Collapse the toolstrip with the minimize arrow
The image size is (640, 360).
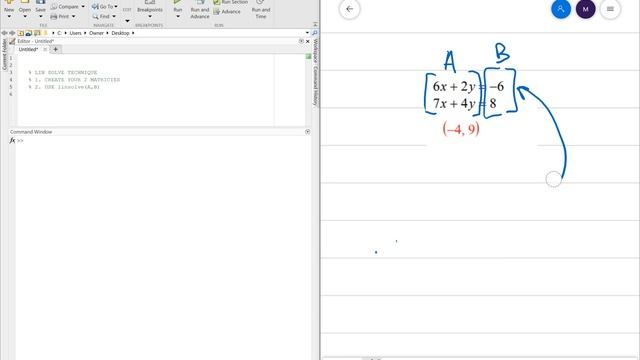315,24
